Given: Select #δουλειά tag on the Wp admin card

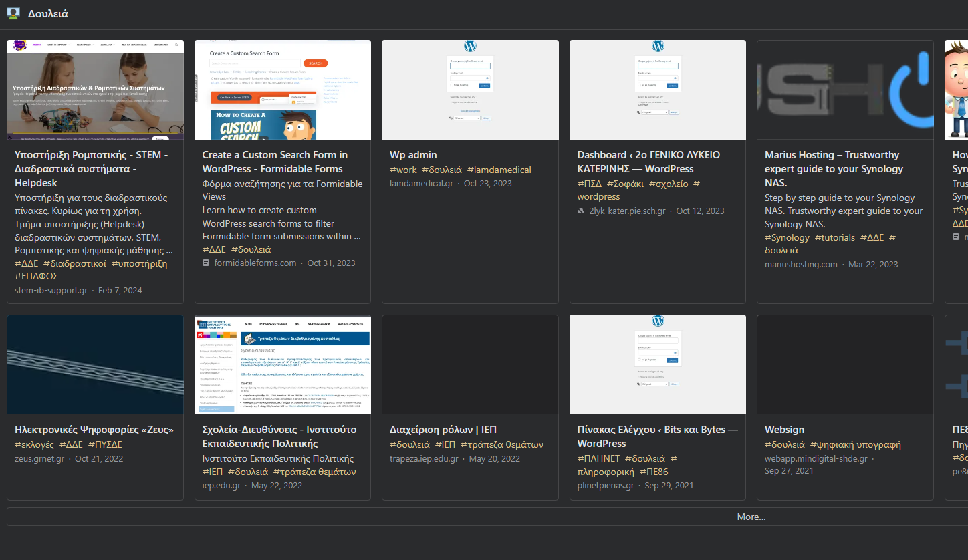Looking at the screenshot, I should point(442,170).
